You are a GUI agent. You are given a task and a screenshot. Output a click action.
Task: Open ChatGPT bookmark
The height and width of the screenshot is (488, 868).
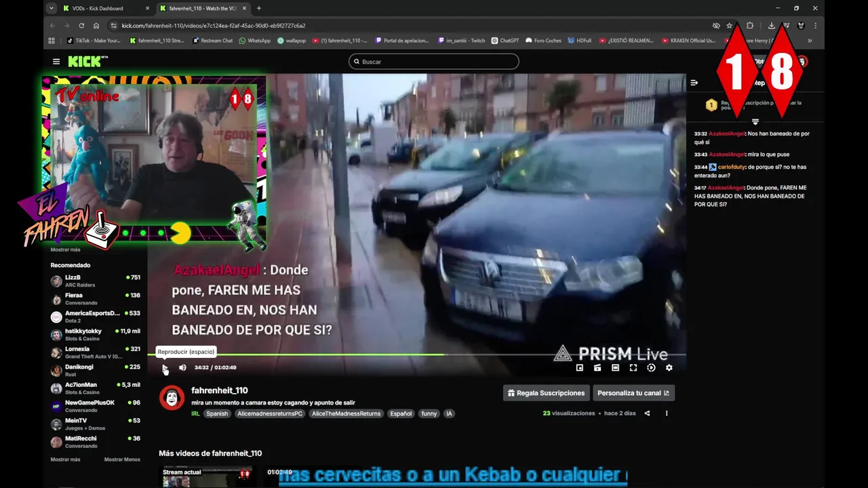[x=505, y=41]
